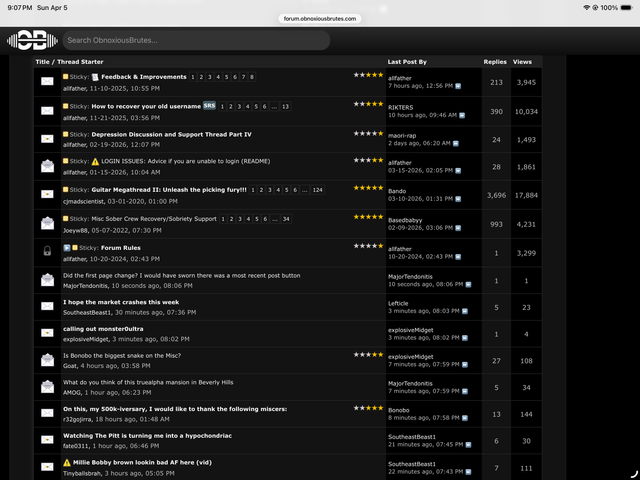Open Feedback & Improvements thread
This screenshot has width=640, height=480.
(144, 77)
